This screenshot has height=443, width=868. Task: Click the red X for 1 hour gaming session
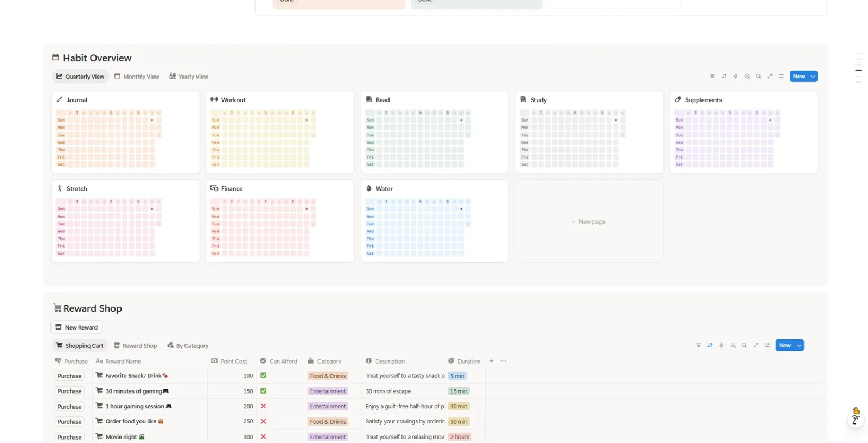263,406
